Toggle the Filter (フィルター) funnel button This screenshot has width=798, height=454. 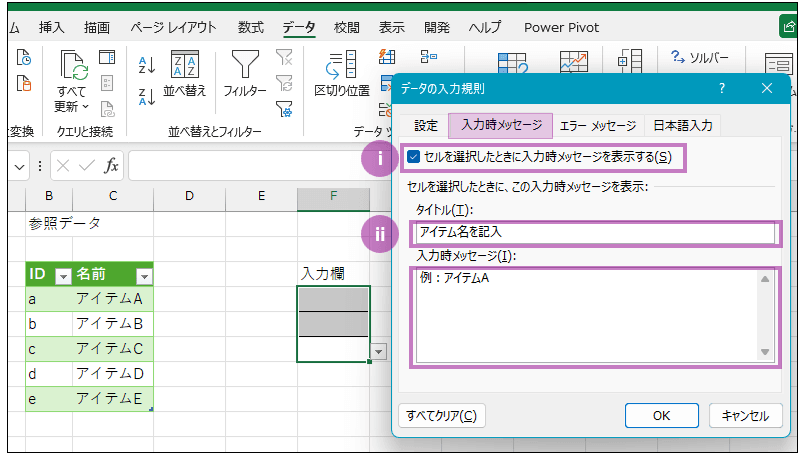click(x=245, y=73)
